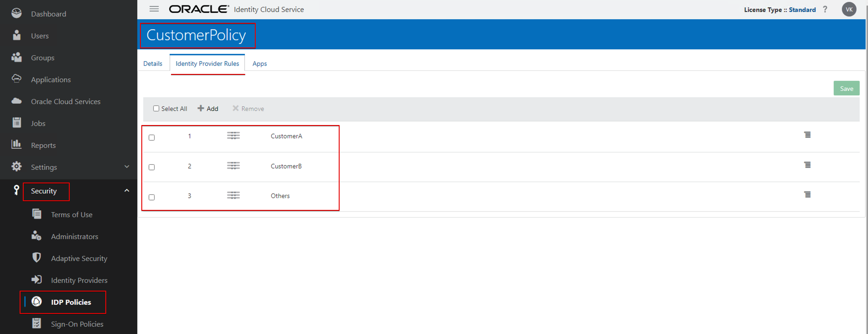Click the Standard license type link
This screenshot has width=868, height=334.
coord(802,10)
